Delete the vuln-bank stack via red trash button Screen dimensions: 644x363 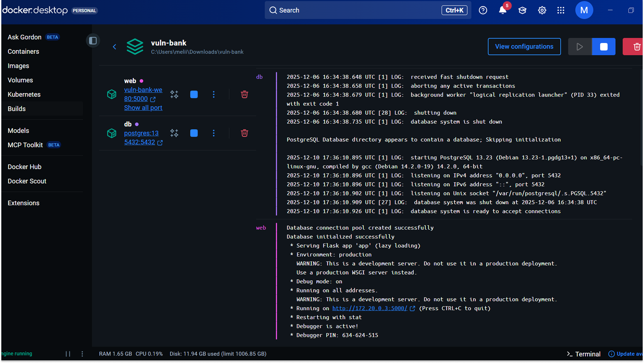tap(636, 46)
